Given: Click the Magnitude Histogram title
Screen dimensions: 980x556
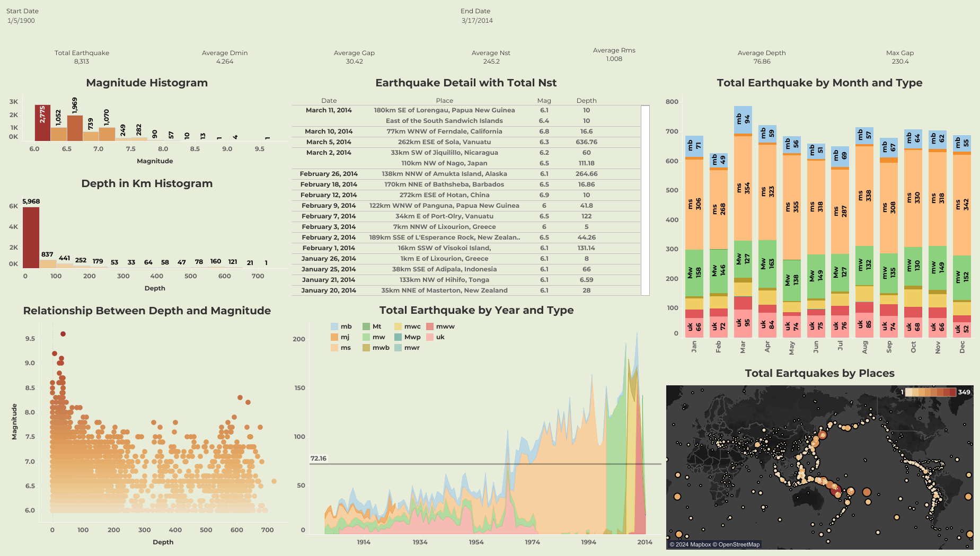Looking at the screenshot, I should point(147,83).
